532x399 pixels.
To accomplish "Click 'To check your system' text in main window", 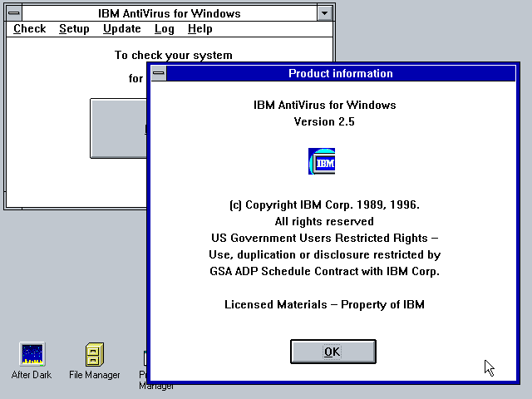I will [x=174, y=56].
